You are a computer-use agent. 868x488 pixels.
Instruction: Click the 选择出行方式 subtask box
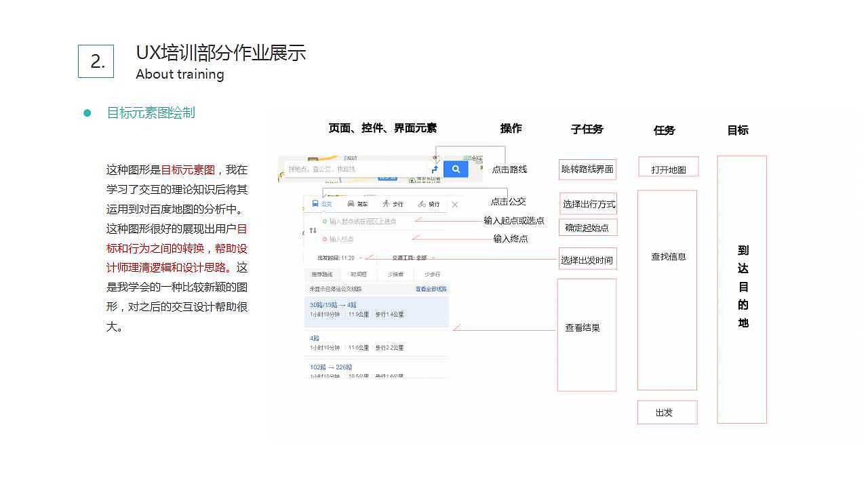[588, 203]
